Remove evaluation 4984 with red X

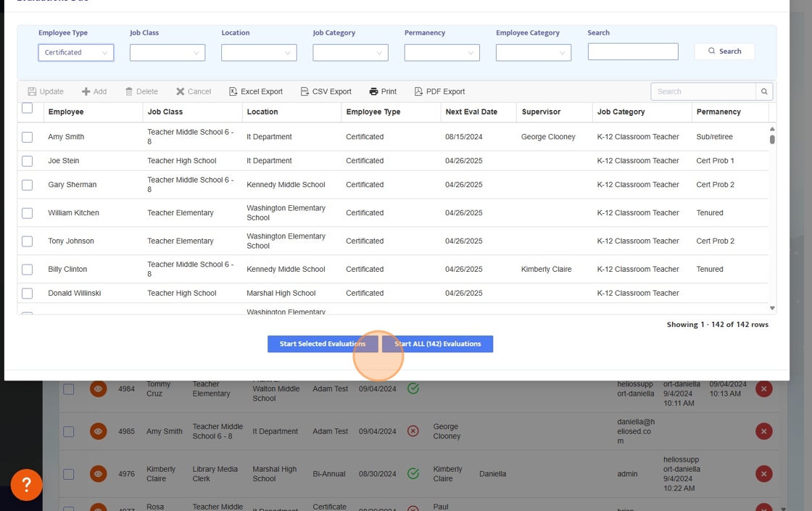[x=764, y=389]
